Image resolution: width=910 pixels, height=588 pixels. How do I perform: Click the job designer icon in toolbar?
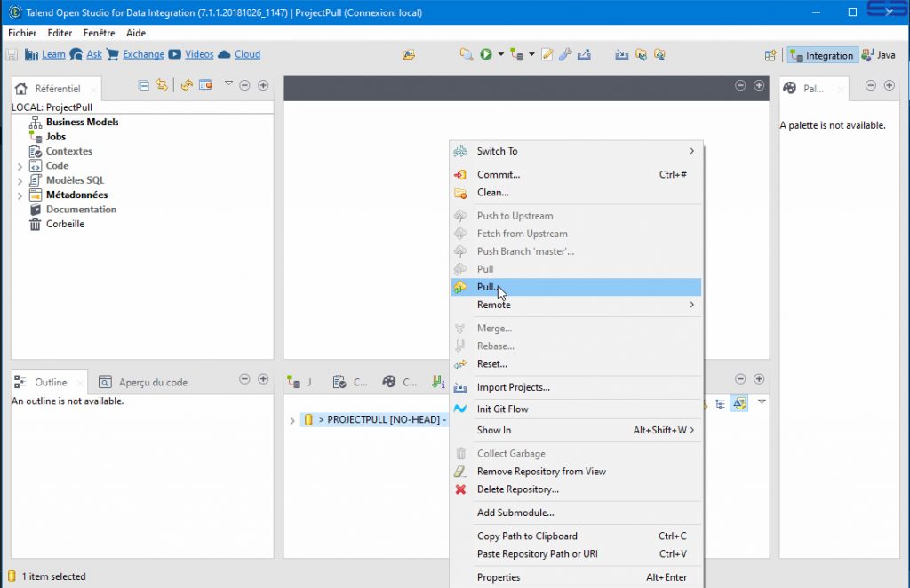(x=516, y=54)
